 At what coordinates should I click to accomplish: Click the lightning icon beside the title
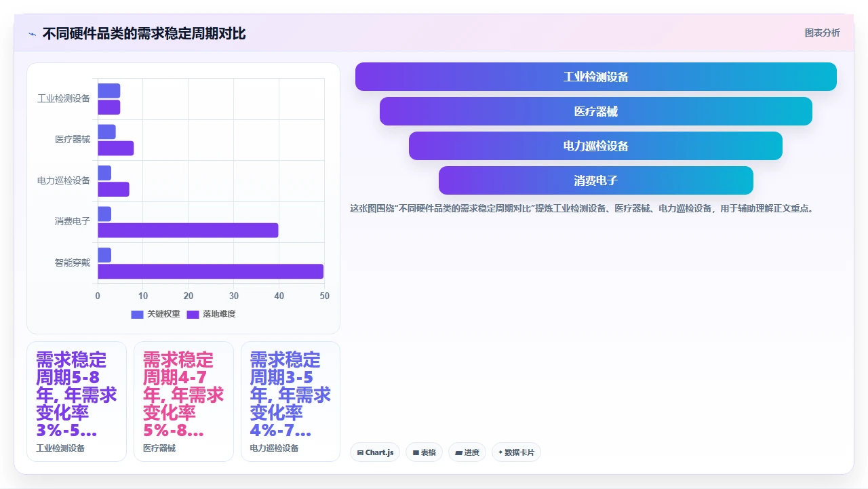32,34
